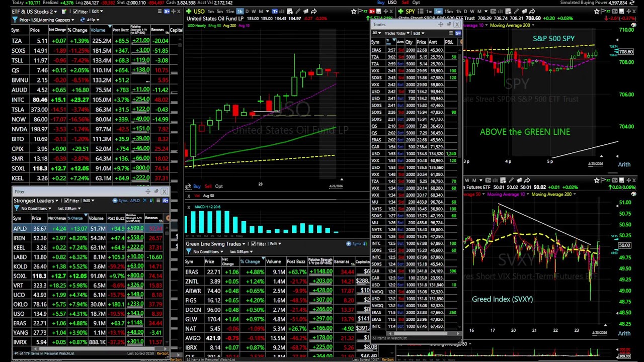
Task: Click the green plus icon beside USO
Action: pos(189,11)
